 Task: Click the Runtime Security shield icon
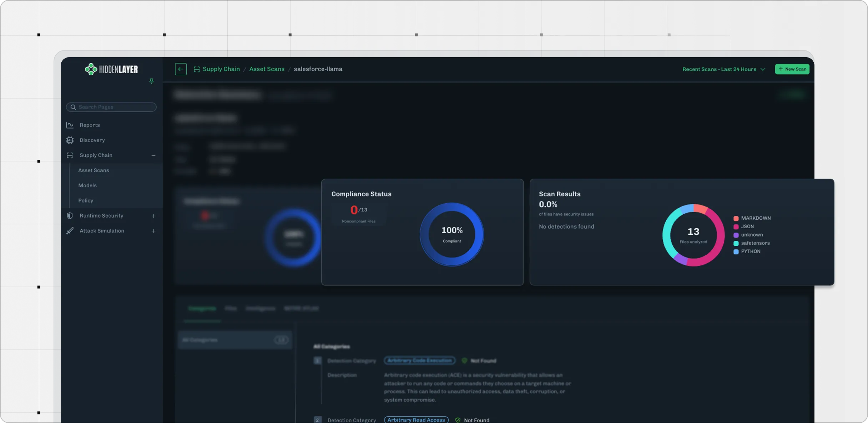(x=70, y=216)
